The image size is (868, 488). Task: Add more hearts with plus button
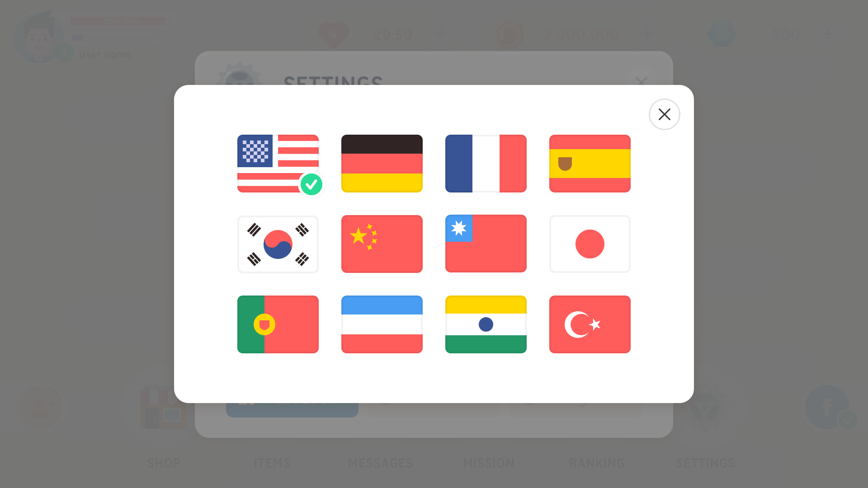tap(440, 34)
